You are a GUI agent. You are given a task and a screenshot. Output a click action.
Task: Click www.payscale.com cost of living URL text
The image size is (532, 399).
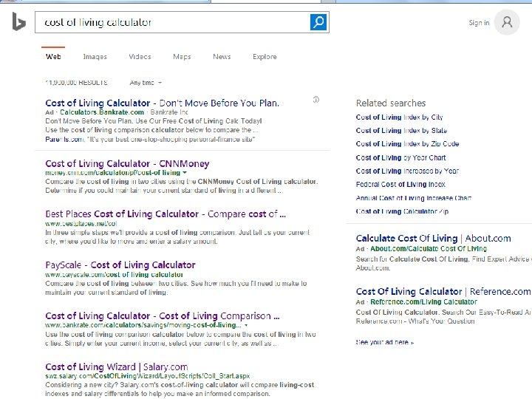click(114, 274)
